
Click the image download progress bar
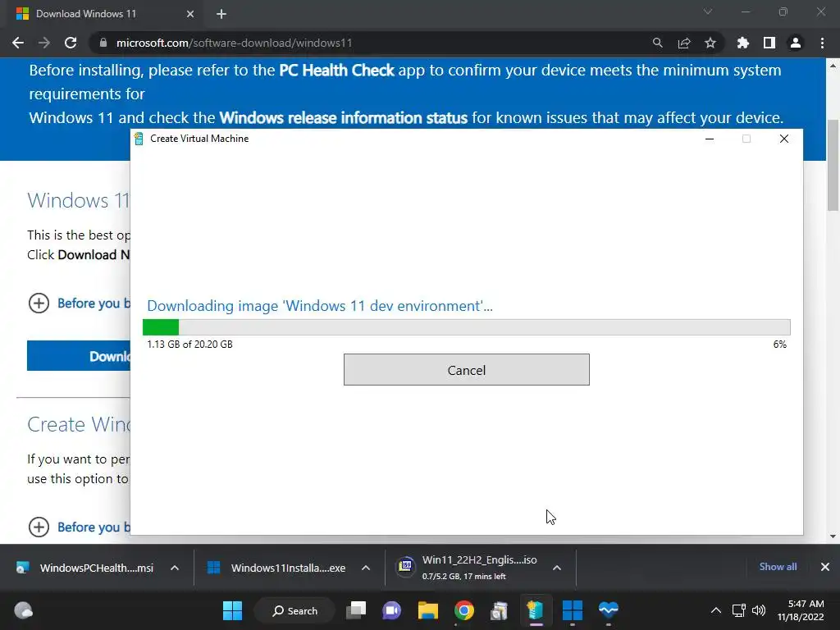coord(467,326)
